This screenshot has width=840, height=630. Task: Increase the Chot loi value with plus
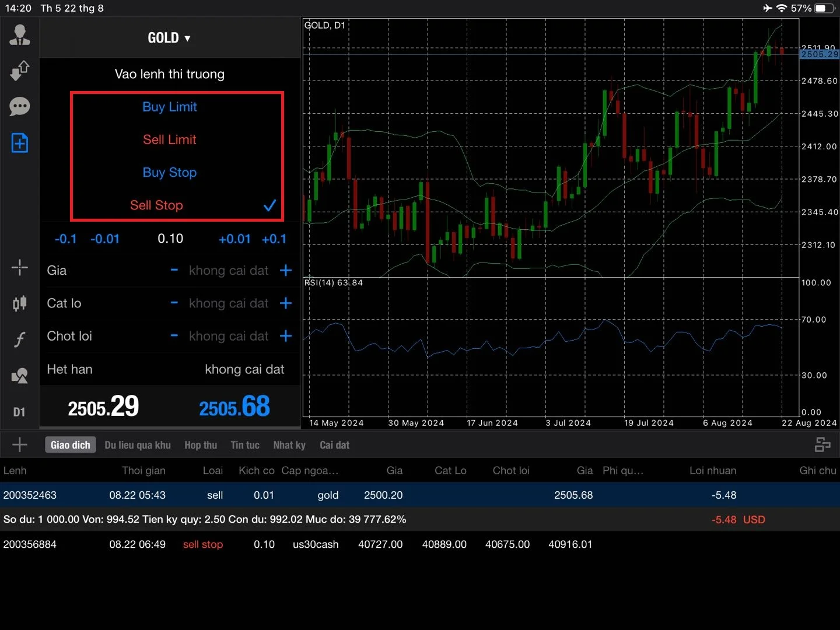[x=286, y=336]
